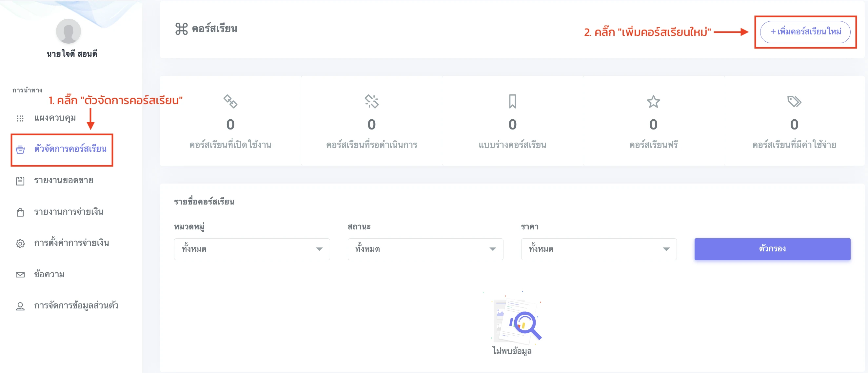Click the gear icon for การตั้งค่าการจ่ายเงิน
Image resolution: width=868 pixels, height=373 pixels.
click(x=20, y=243)
